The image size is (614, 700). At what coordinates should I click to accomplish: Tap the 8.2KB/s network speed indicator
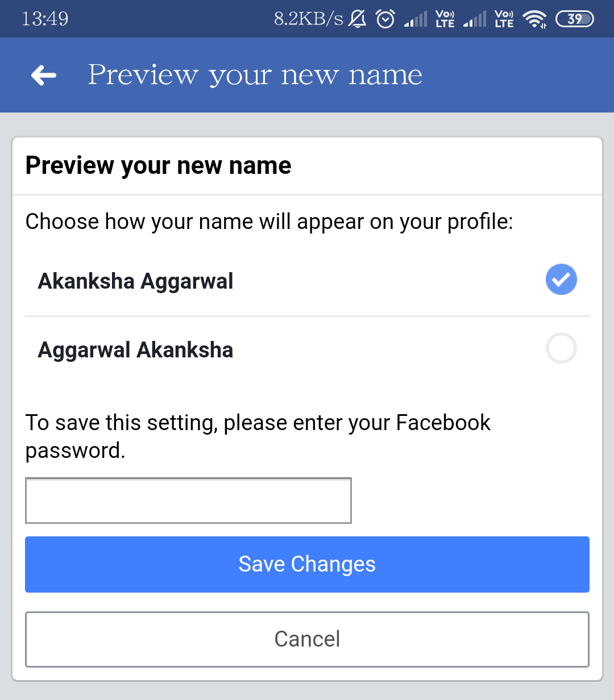click(309, 19)
